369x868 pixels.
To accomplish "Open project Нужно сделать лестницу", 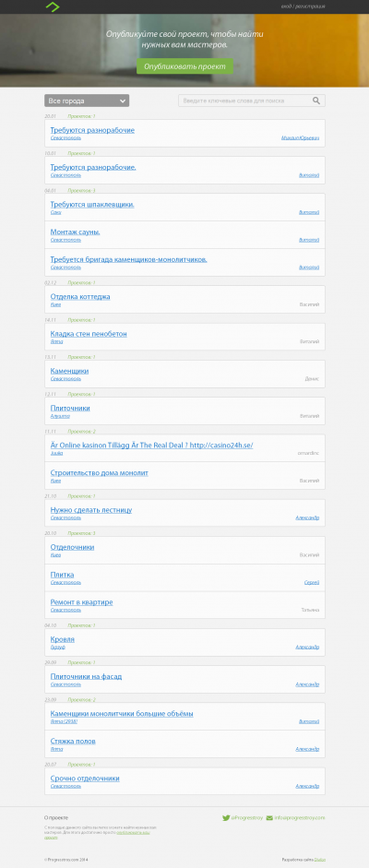I will click(91, 510).
